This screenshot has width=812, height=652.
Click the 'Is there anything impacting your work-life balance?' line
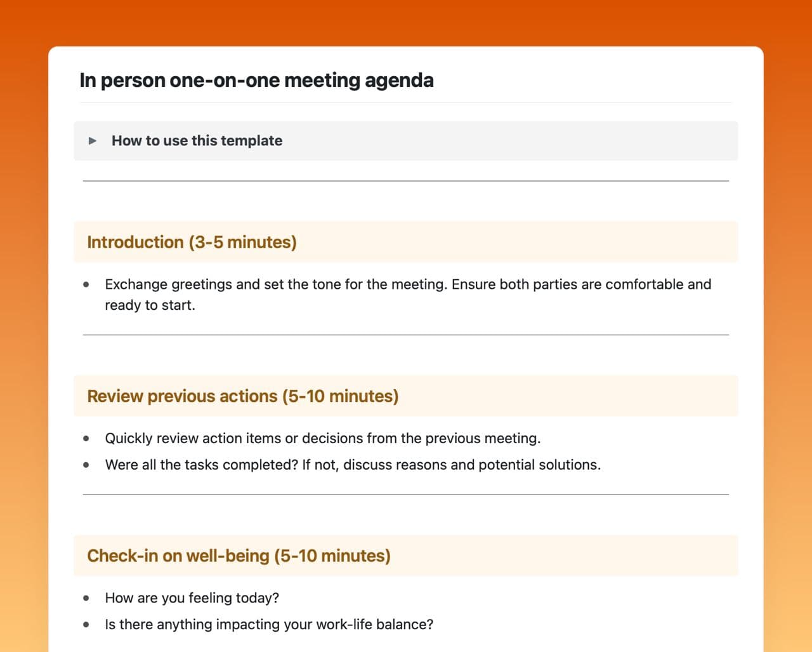(x=269, y=625)
